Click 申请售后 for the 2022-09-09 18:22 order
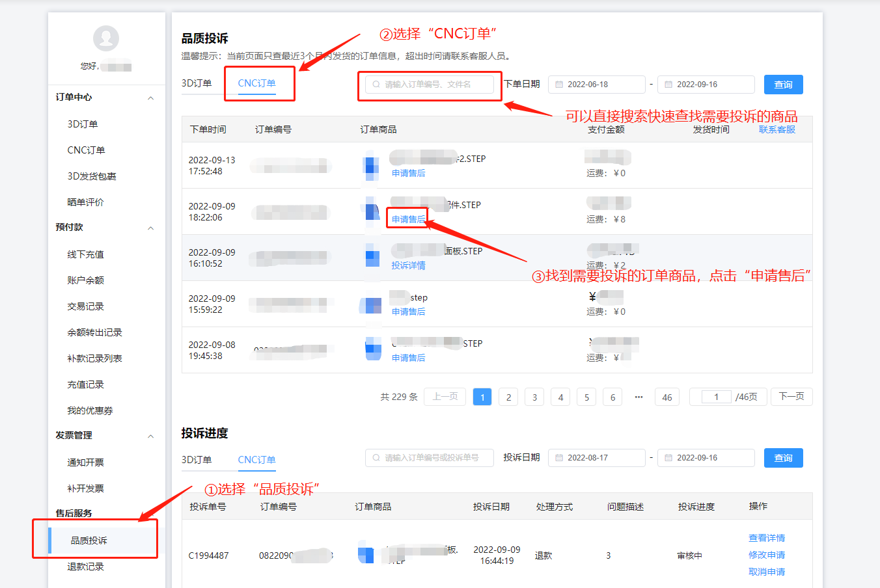The image size is (880, 588). tap(408, 219)
